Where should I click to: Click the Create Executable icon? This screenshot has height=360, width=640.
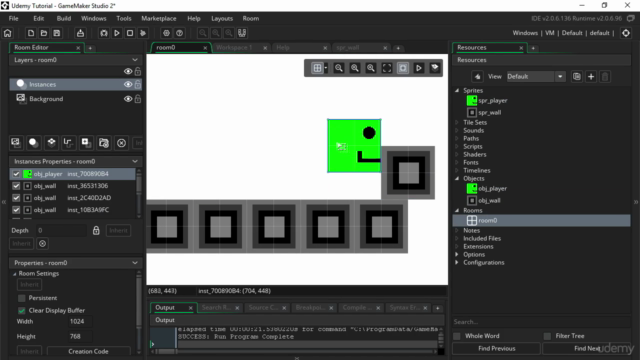[80, 33]
